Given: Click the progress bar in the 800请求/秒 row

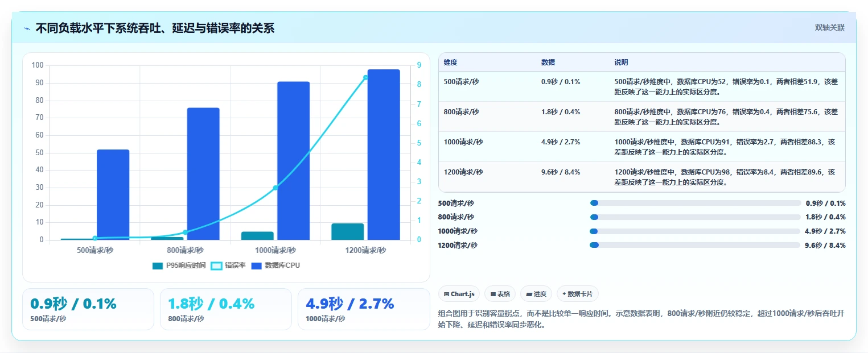Looking at the screenshot, I should click(696, 217).
